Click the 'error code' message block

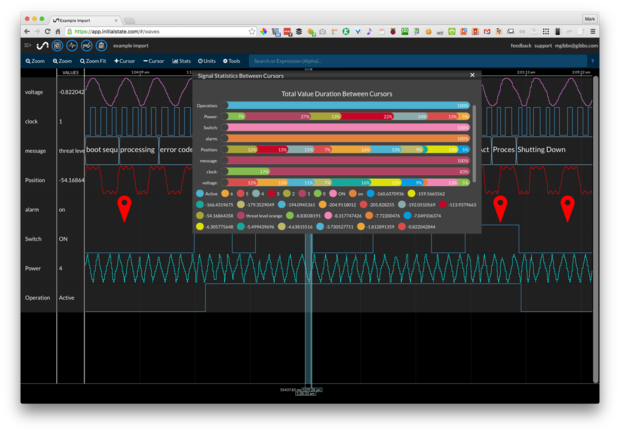176,150
